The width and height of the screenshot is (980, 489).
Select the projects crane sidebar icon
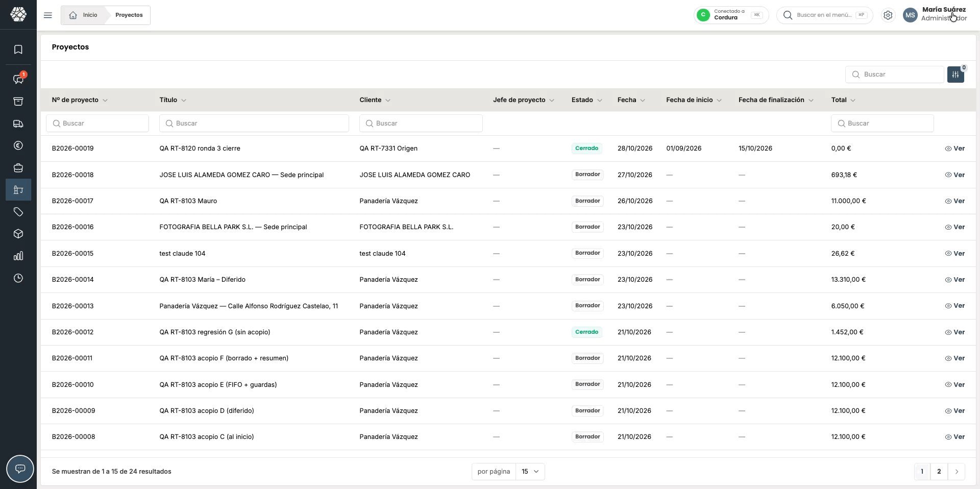coord(18,190)
